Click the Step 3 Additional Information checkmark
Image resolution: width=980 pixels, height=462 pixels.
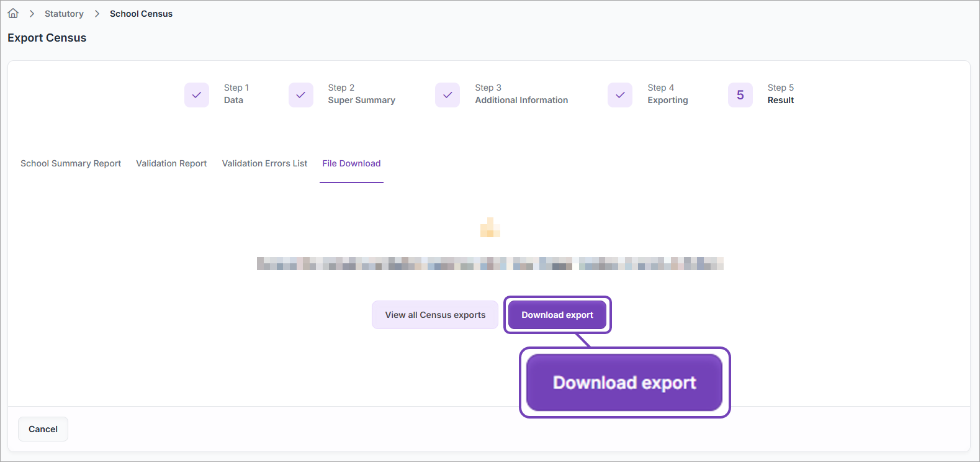[447, 95]
